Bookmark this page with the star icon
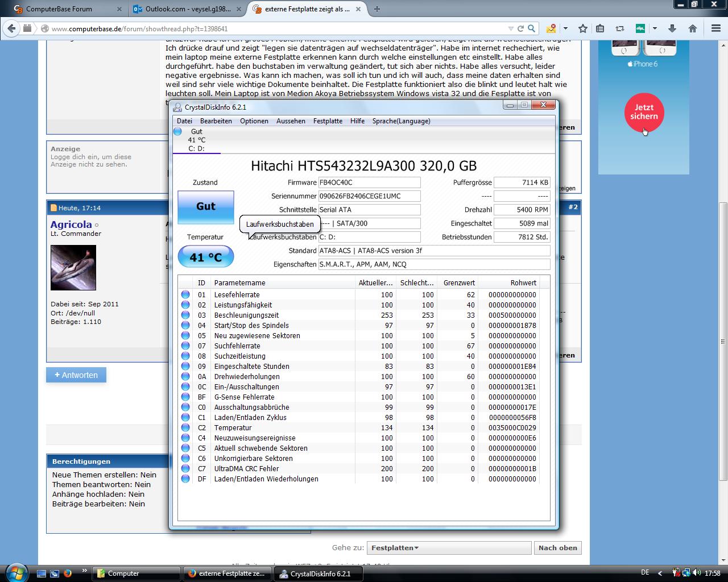The height and width of the screenshot is (582, 728). pyautogui.click(x=583, y=28)
